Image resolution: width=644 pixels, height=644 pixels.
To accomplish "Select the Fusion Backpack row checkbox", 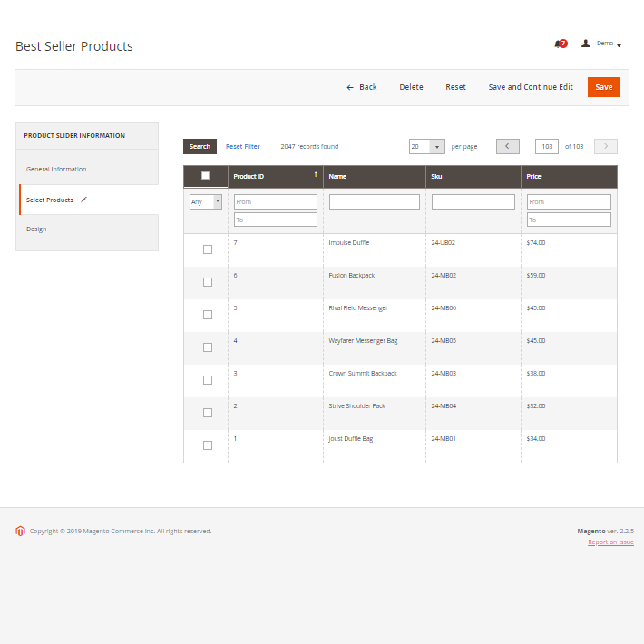I will tap(208, 282).
